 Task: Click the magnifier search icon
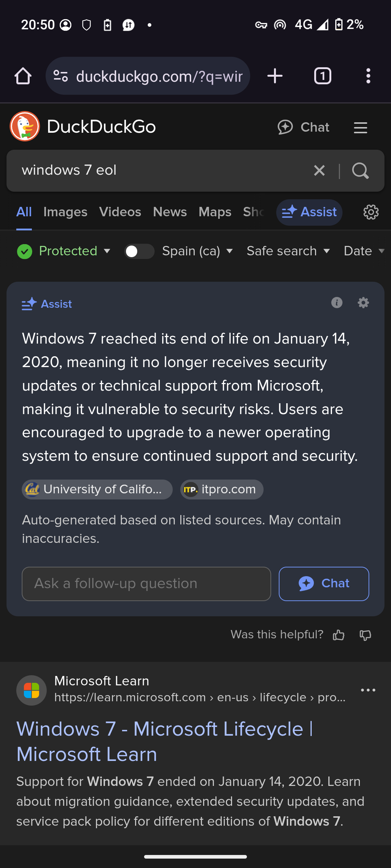360,170
